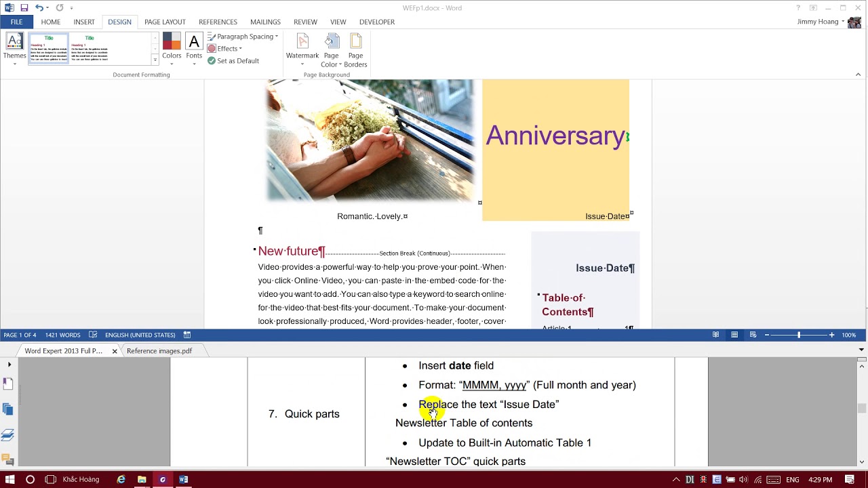
Task: Switch to the DEVELOPER tab
Action: pos(377,22)
